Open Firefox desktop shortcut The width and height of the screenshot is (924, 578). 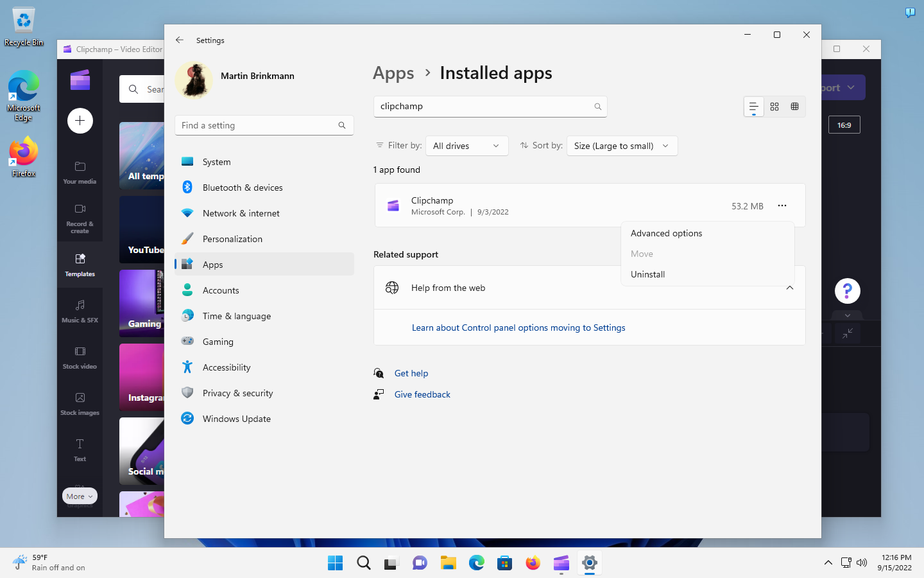[x=24, y=157]
